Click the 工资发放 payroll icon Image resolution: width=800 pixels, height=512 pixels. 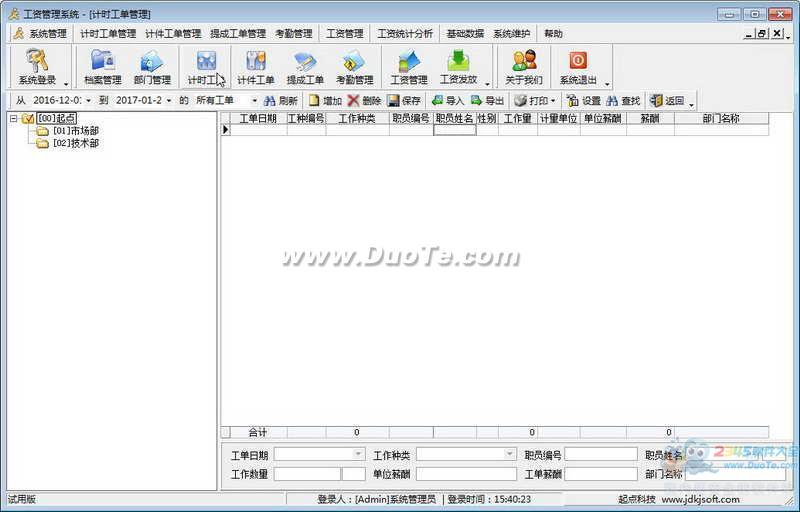point(458,67)
